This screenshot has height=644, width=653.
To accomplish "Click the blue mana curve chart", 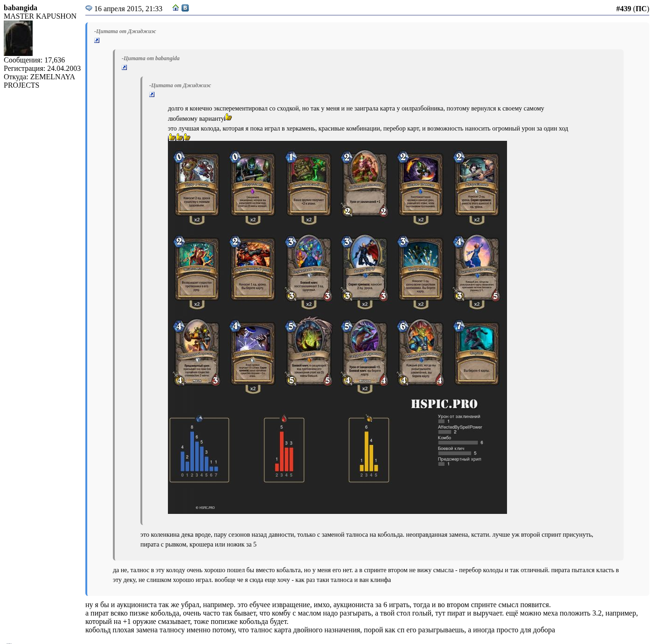I will [199, 450].
